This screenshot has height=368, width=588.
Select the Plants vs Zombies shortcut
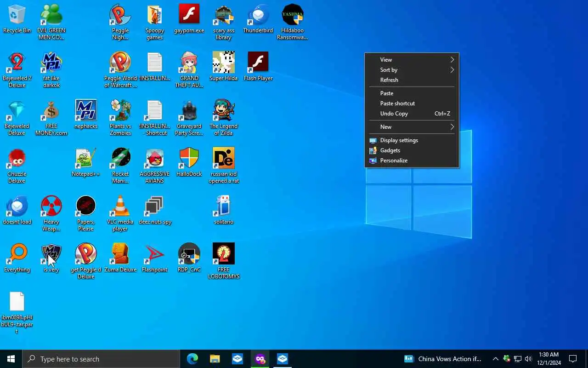coord(120,118)
